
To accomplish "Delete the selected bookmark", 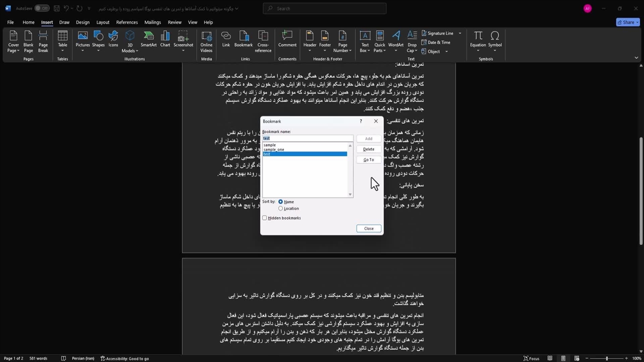I will click(368, 149).
